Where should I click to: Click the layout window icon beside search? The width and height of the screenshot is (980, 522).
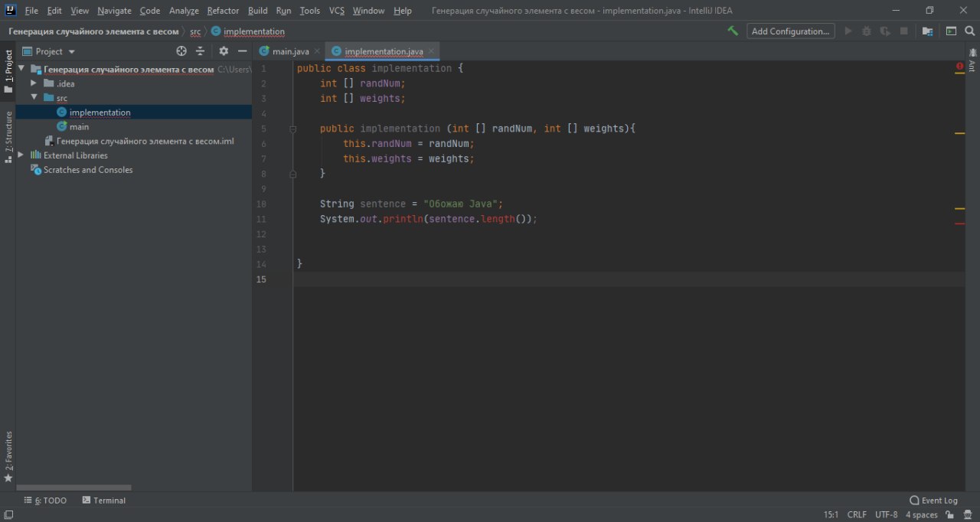pyautogui.click(x=951, y=31)
